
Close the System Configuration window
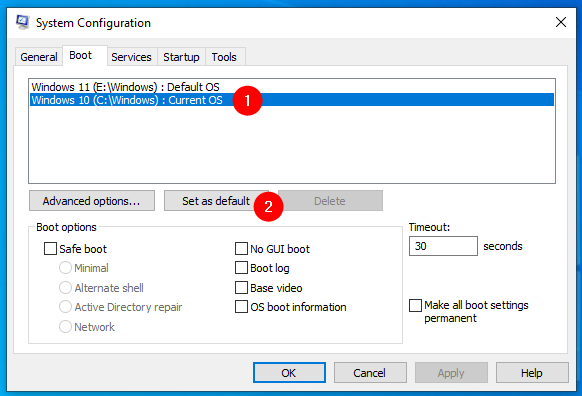(x=560, y=22)
